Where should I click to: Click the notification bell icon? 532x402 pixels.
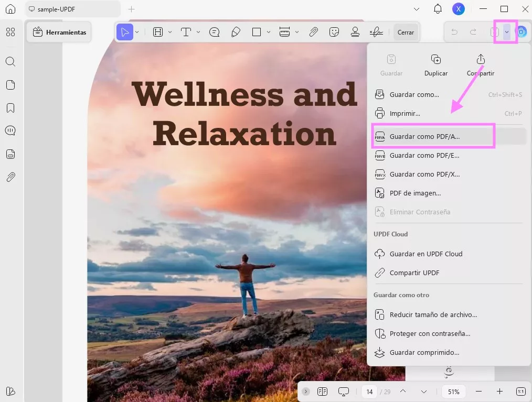pyautogui.click(x=438, y=9)
